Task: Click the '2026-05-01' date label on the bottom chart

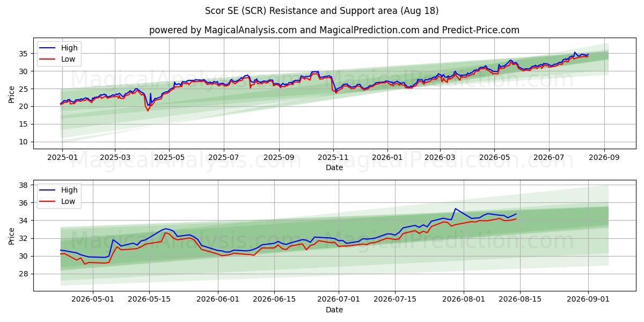Action: coord(93,299)
